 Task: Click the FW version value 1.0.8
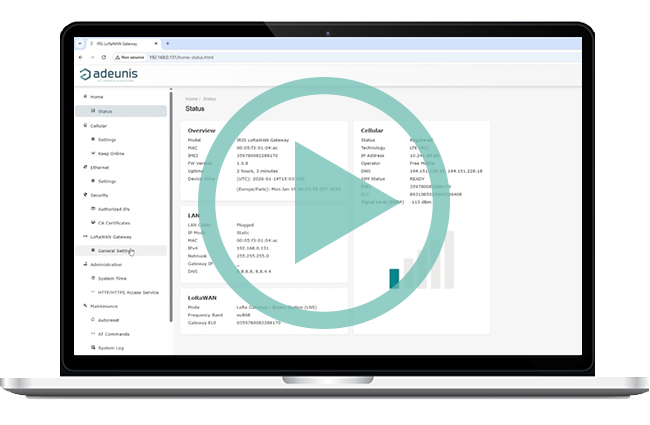tap(243, 163)
